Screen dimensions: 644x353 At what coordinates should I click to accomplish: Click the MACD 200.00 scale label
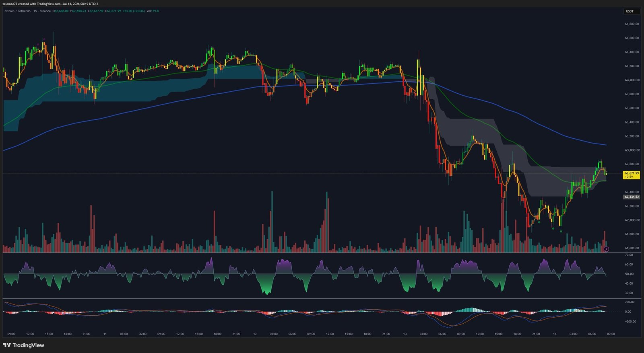[630, 302]
